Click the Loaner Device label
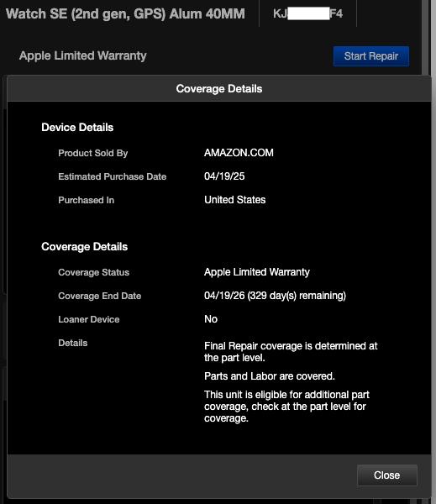This screenshot has height=504, width=436. point(89,319)
